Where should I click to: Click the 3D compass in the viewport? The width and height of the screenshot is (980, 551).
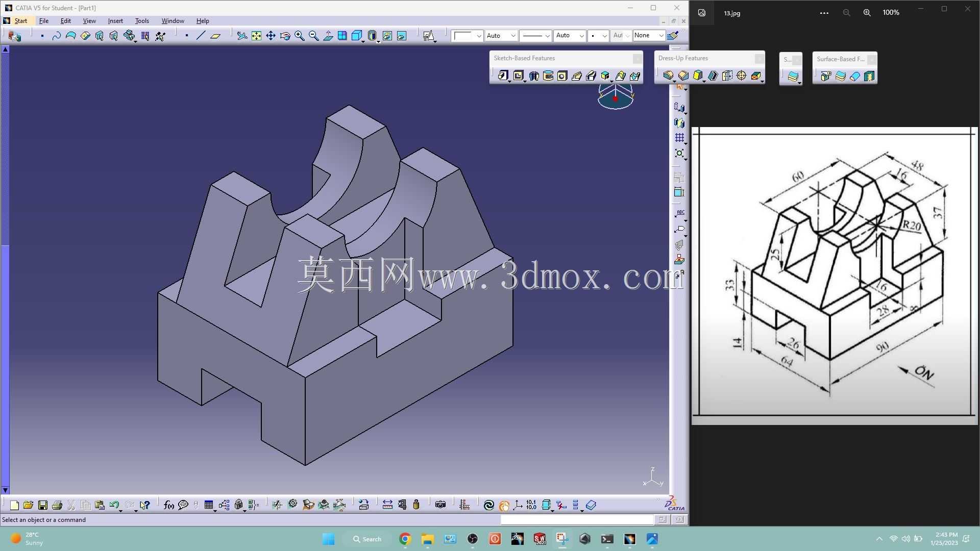point(616,97)
